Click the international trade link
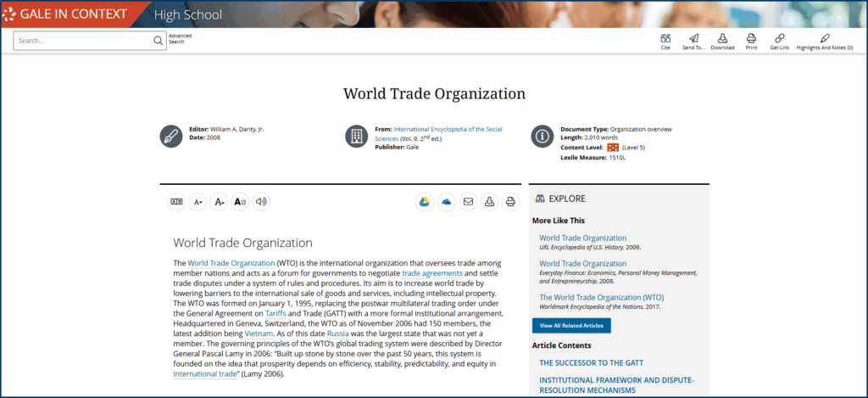This screenshot has width=868, height=398. click(x=205, y=374)
